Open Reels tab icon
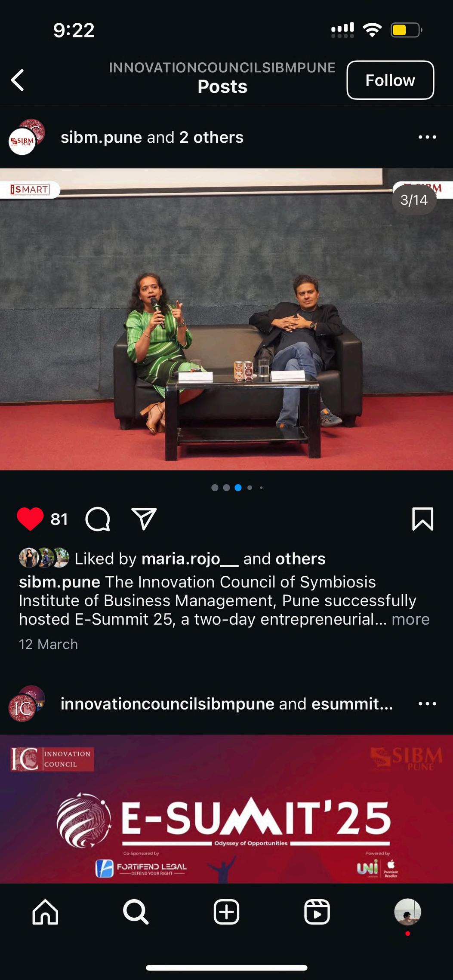This screenshot has height=980, width=453. point(317,912)
